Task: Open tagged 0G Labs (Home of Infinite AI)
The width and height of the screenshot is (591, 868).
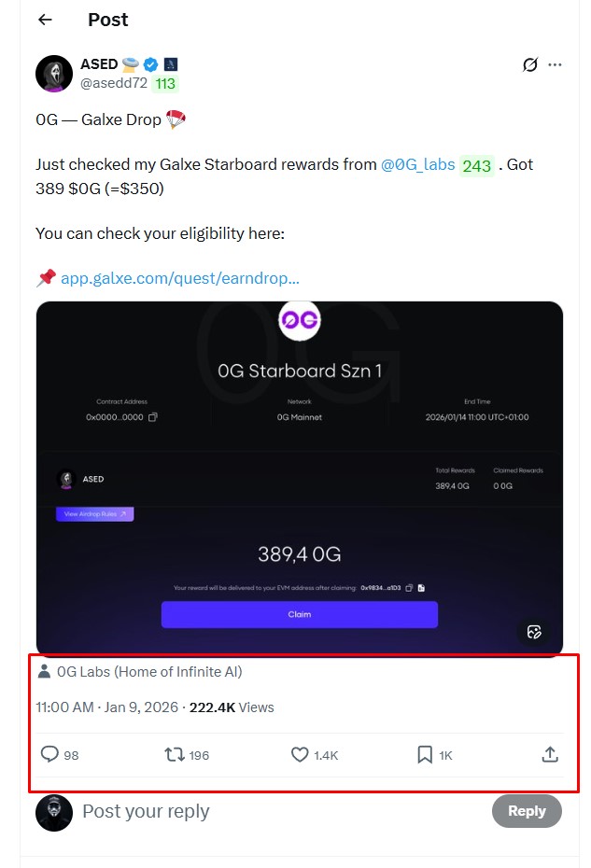Action: coord(149,671)
